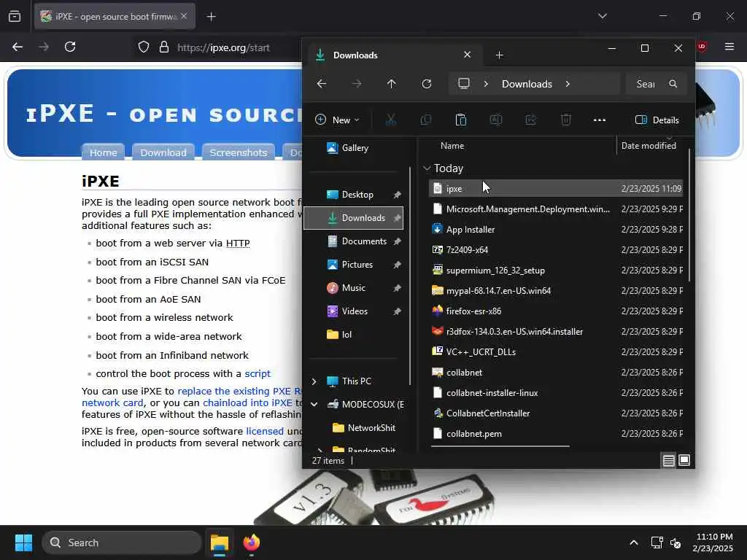The width and height of the screenshot is (747, 560).
Task: Open the New item dropdown
Action: (337, 120)
